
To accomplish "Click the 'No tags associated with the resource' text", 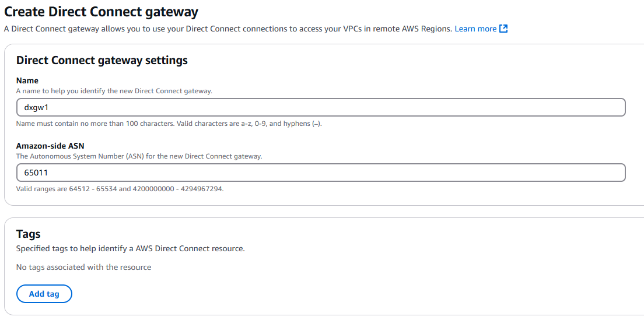I will 84,267.
